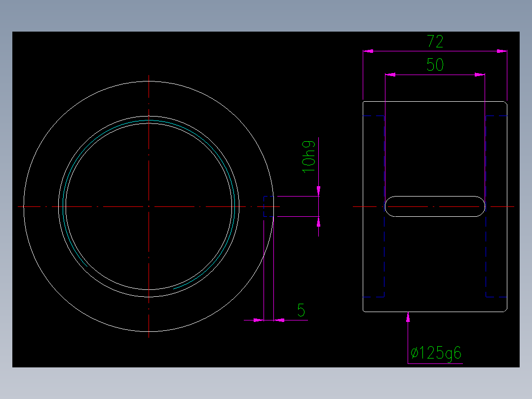Select the rounded slot in side view
Viewport: 532px width, 399px height.
coord(435,206)
